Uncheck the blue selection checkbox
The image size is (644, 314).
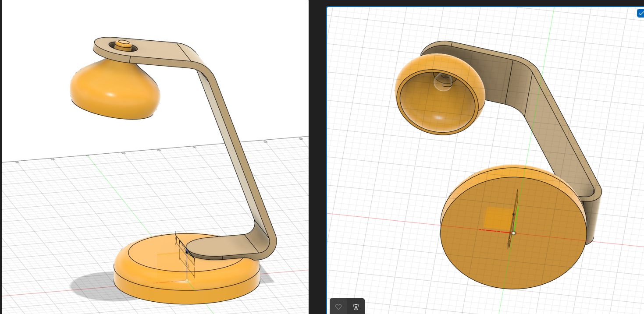click(640, 13)
